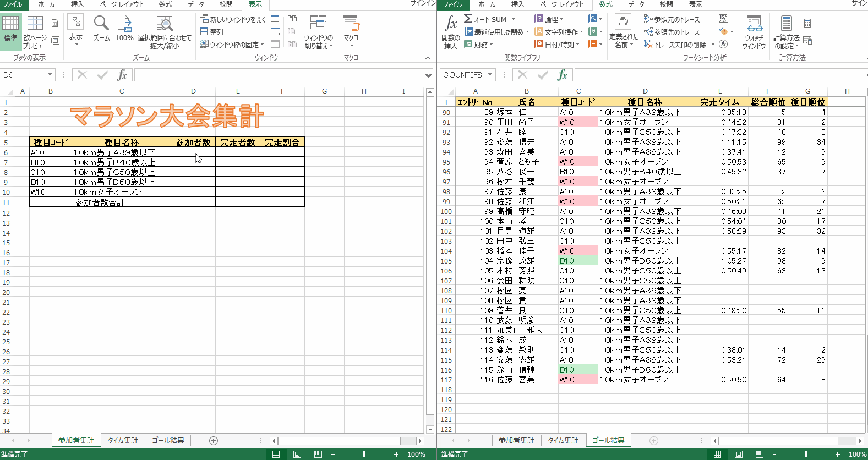Click Zoom to Selection (選択範囲に合わせて拡大/縮小)
This screenshot has height=460, width=868.
[165, 32]
